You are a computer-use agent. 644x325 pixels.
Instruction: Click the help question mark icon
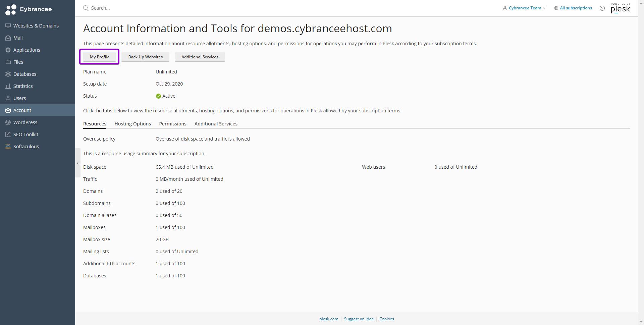[x=602, y=8]
